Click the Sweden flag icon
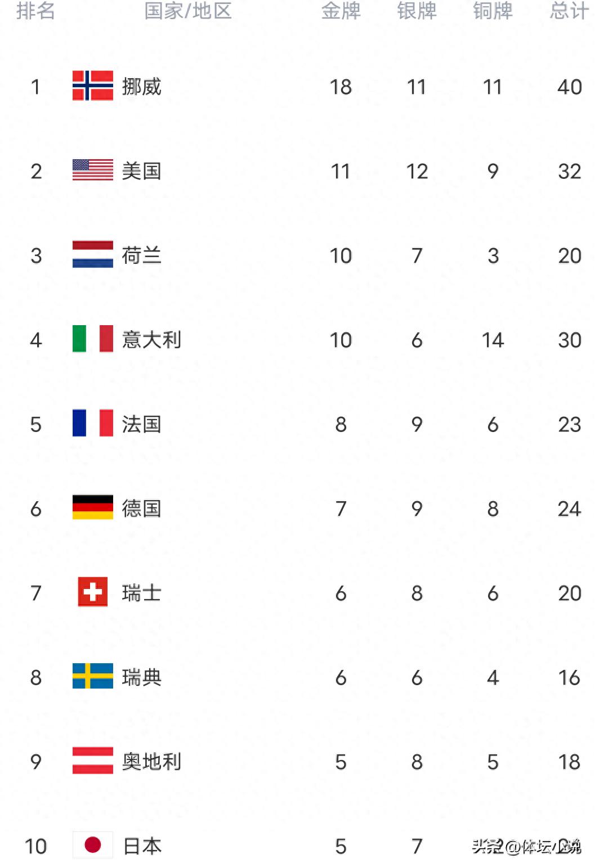The height and width of the screenshot is (868, 595). pos(93,677)
